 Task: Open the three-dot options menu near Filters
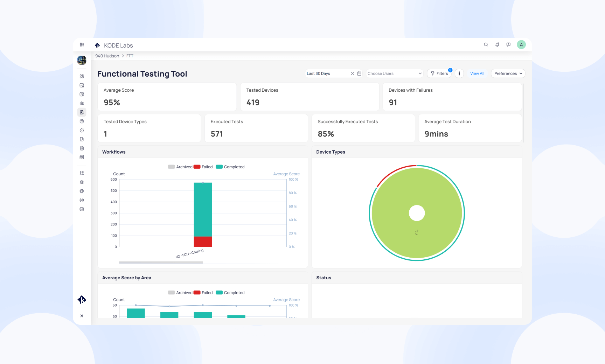pyautogui.click(x=459, y=73)
